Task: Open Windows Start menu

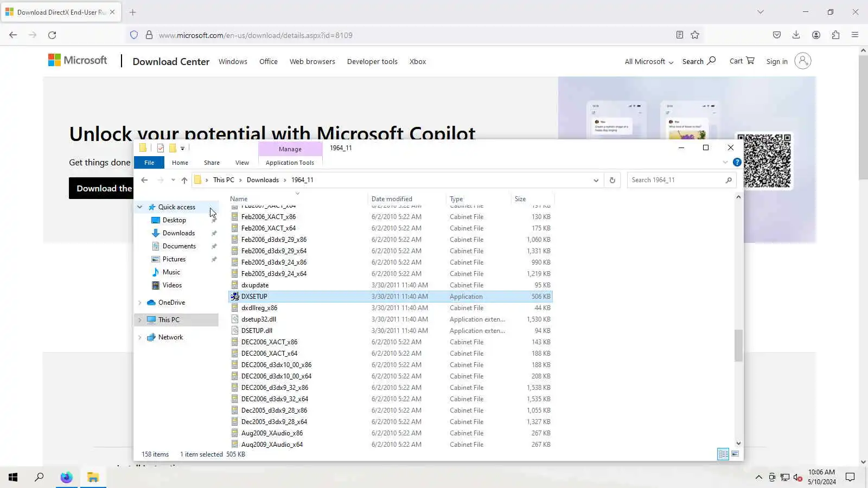Action: click(13, 477)
